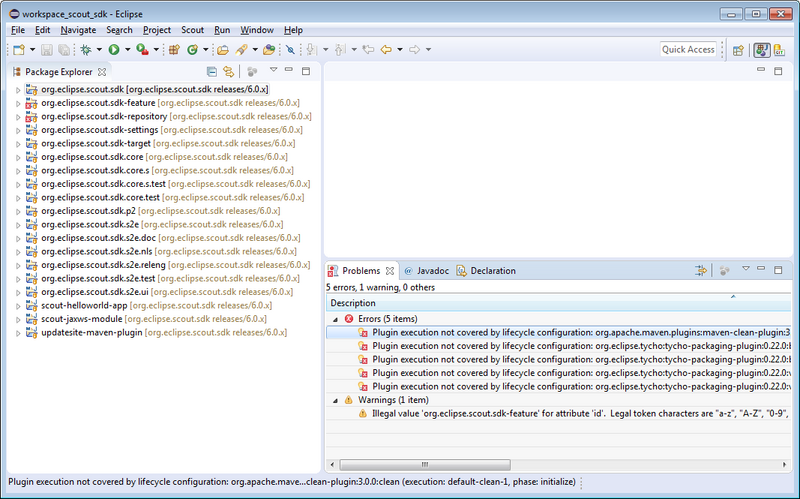This screenshot has height=499, width=800.
Task: Select the Problems tab
Action: 361,271
